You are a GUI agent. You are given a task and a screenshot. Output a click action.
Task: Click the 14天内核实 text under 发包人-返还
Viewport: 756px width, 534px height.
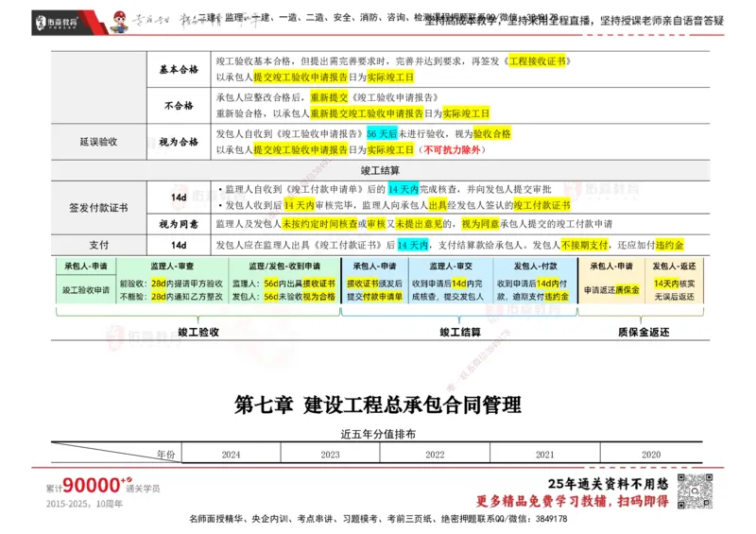click(674, 284)
